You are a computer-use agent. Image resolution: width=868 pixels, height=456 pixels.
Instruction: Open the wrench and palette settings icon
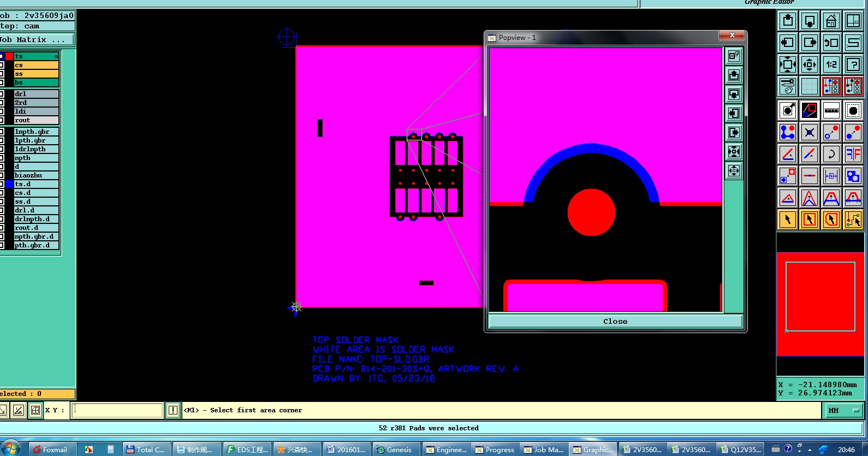(788, 86)
